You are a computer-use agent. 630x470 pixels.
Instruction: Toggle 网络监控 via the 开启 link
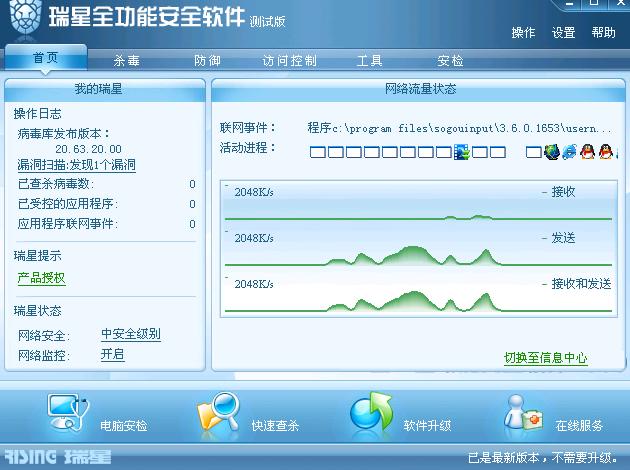pyautogui.click(x=112, y=354)
